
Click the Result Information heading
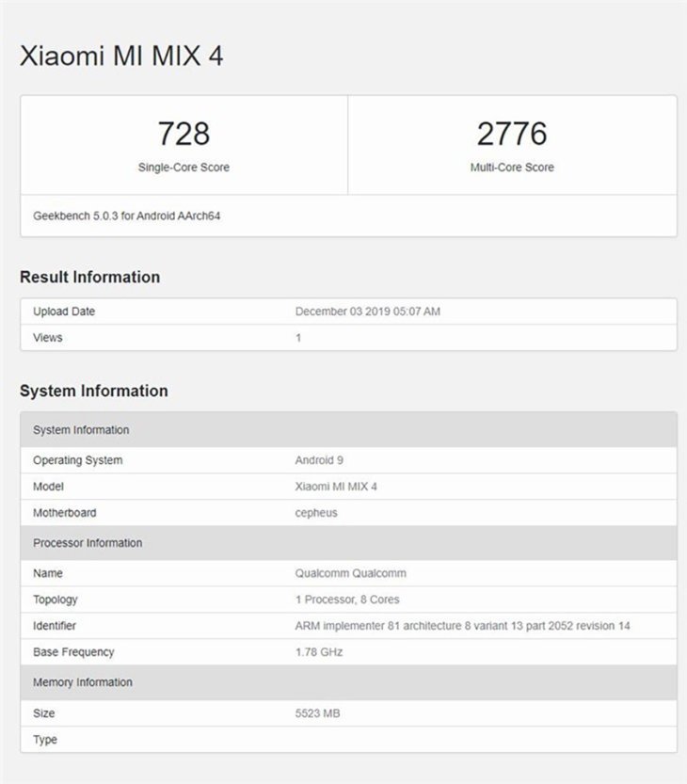tap(90, 277)
